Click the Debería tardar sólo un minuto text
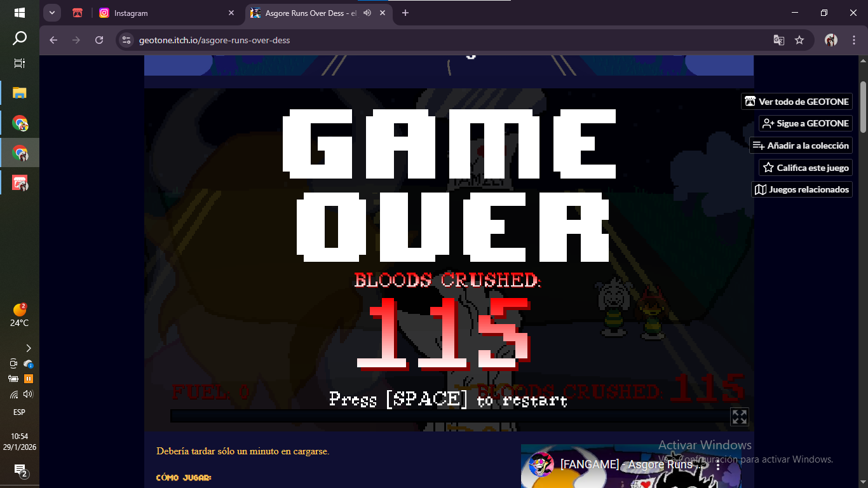The height and width of the screenshot is (488, 868). point(243,452)
